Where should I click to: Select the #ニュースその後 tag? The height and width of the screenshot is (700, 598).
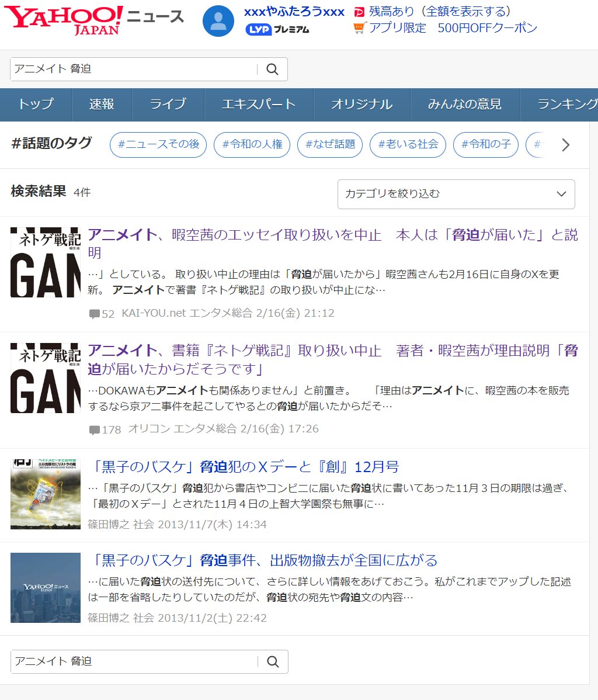point(158,145)
